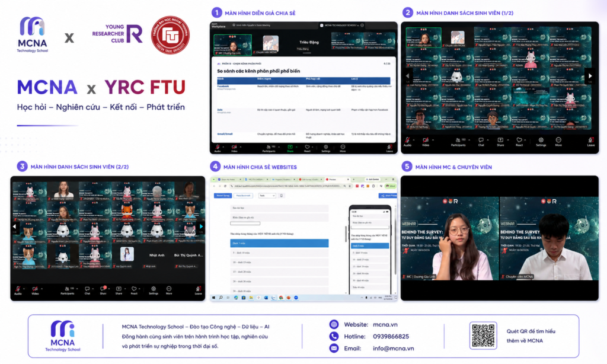Open Chat in screen 2 Zoom toolbar

tap(481, 142)
